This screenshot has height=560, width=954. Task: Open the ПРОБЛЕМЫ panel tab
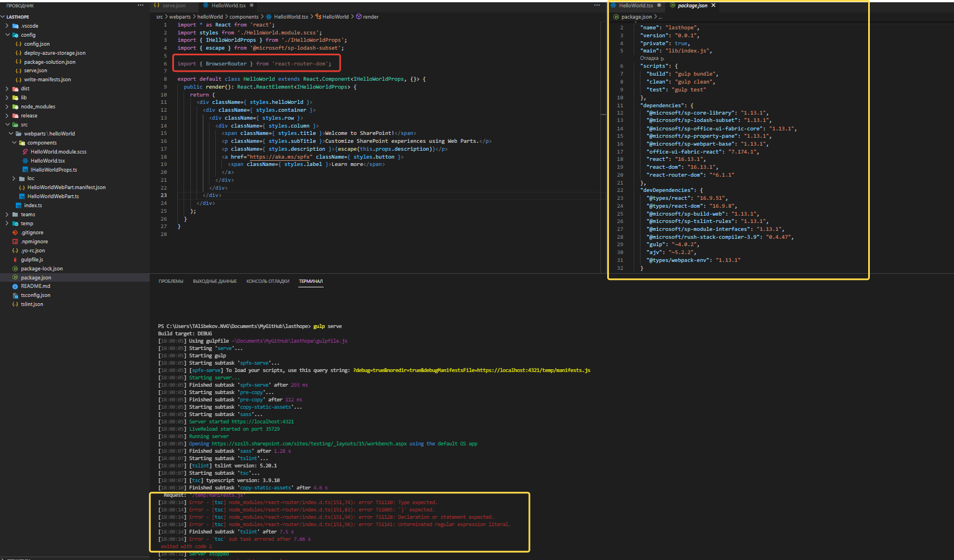[x=171, y=281]
